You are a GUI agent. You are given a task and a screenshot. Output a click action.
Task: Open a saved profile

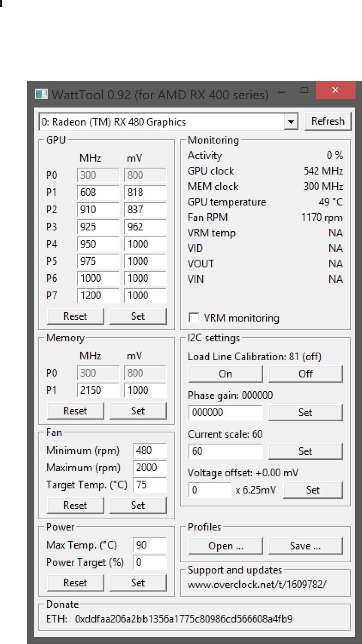225,546
